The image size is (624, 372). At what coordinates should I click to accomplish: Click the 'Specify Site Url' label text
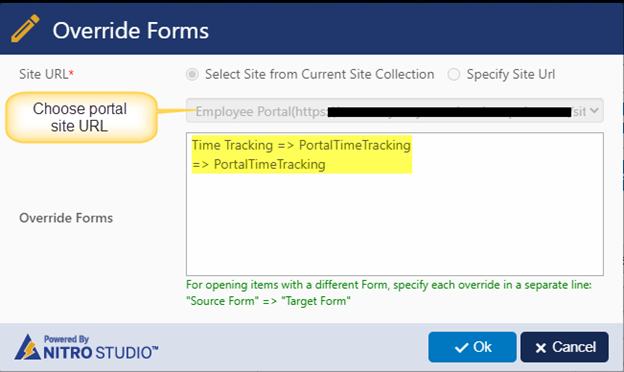511,74
